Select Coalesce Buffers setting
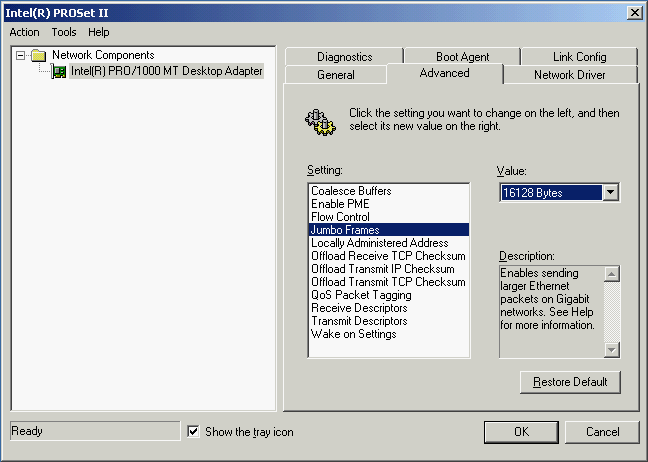 pos(389,191)
